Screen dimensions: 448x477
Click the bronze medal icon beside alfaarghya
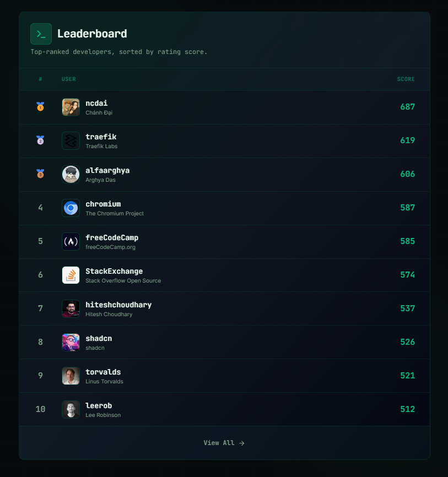[x=40, y=174]
